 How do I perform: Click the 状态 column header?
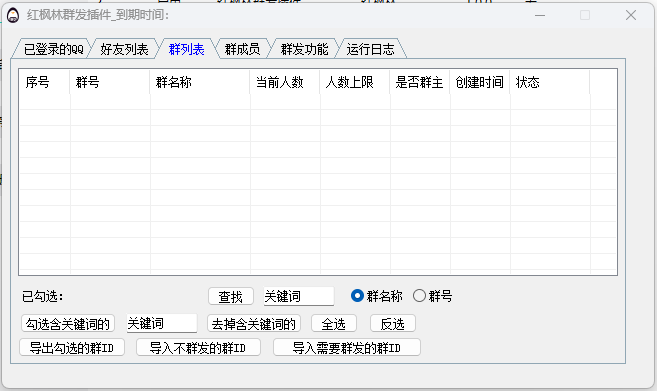(550, 82)
